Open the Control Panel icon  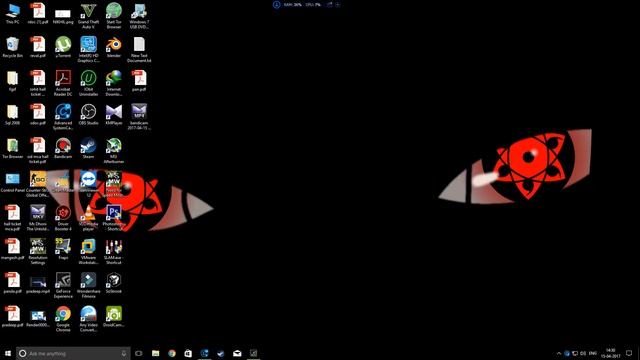(13, 182)
